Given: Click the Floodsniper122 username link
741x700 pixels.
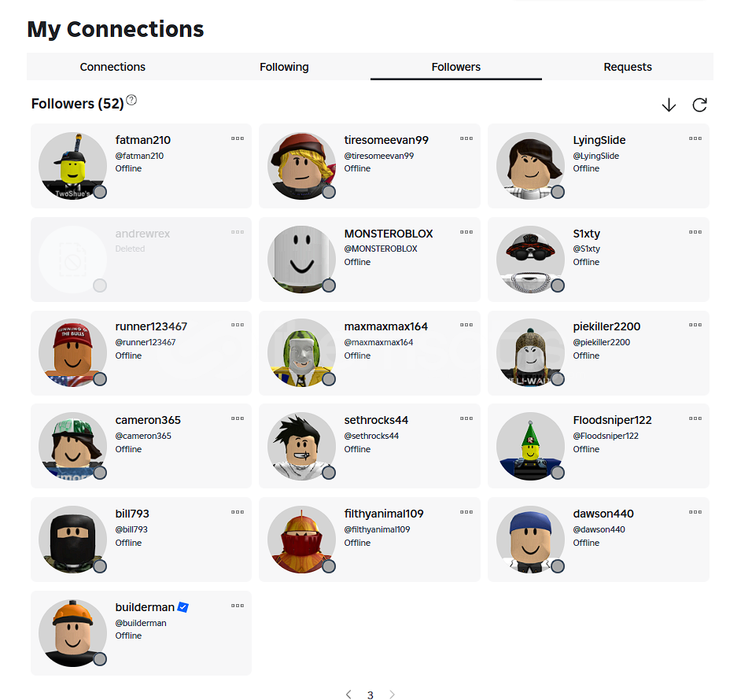Looking at the screenshot, I should (x=612, y=420).
